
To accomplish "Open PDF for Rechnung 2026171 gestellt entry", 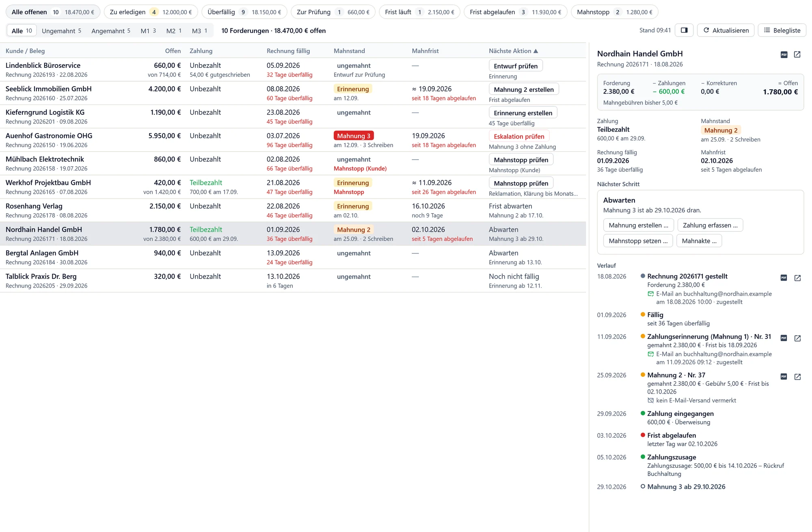I will pos(784,278).
